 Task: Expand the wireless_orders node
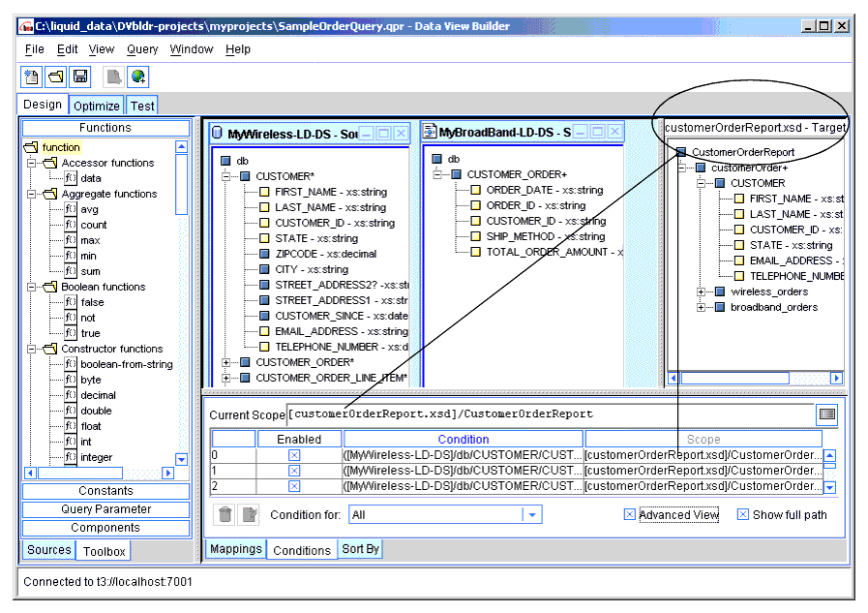(701, 291)
